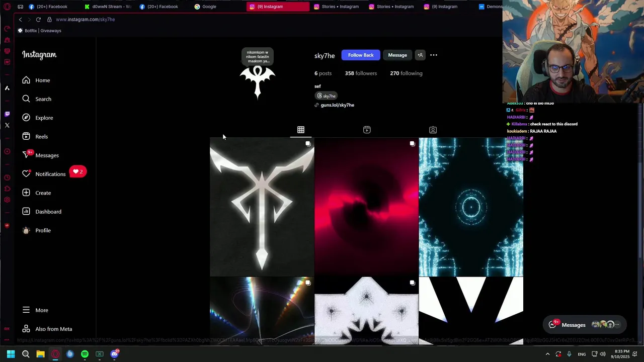Open Also from Meta menu

coord(47,329)
